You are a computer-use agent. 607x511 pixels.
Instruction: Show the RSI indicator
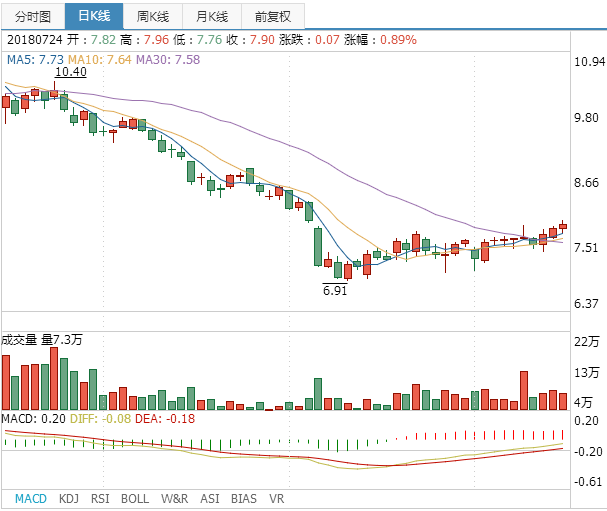pyautogui.click(x=100, y=499)
